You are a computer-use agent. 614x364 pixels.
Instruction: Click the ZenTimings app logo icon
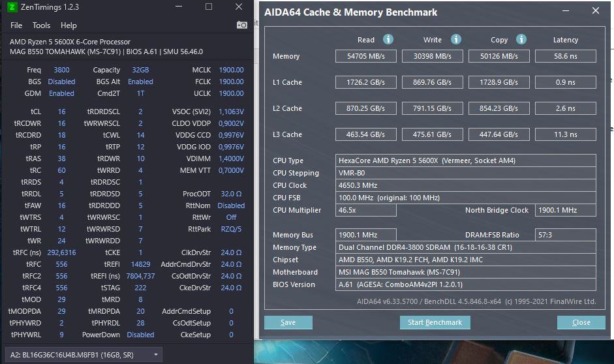(x=12, y=7)
